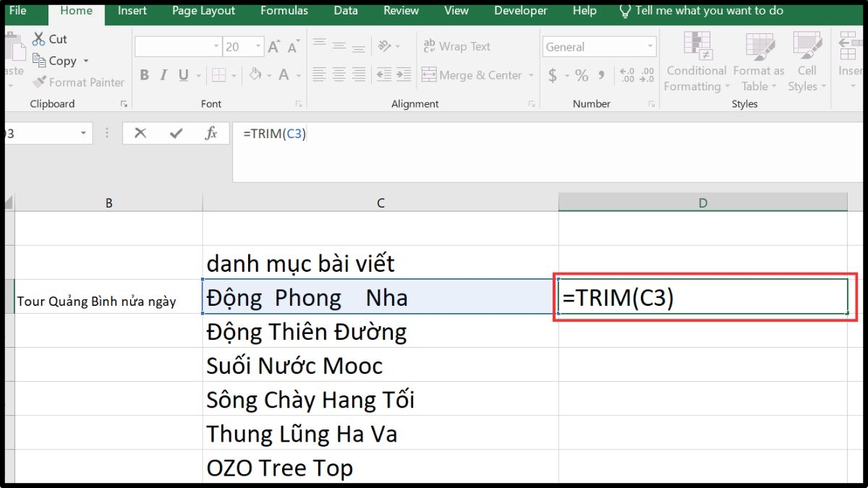Viewport: 868px width, 488px height.
Task: Open the Insert Function dialog via fx
Action: (210, 133)
